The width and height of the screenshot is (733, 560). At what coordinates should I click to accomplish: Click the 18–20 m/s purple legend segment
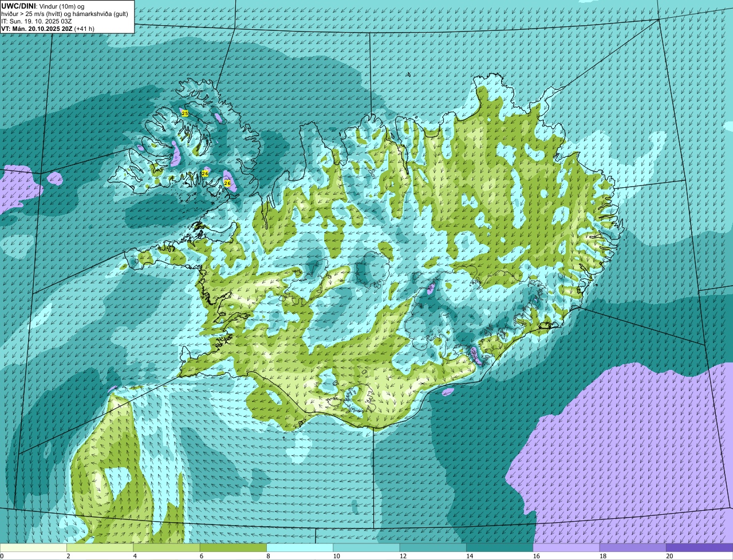click(x=633, y=548)
